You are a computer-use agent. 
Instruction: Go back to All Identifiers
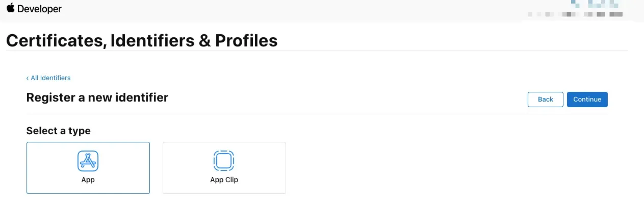pyautogui.click(x=50, y=78)
